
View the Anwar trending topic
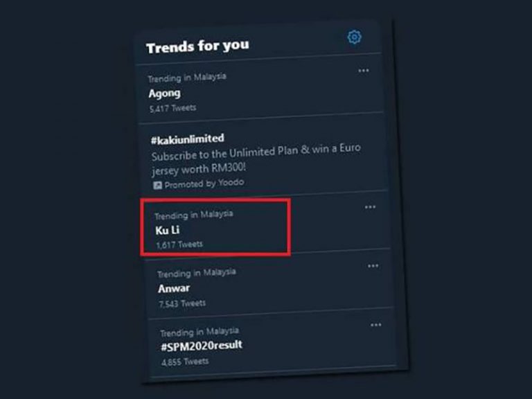pos(173,287)
